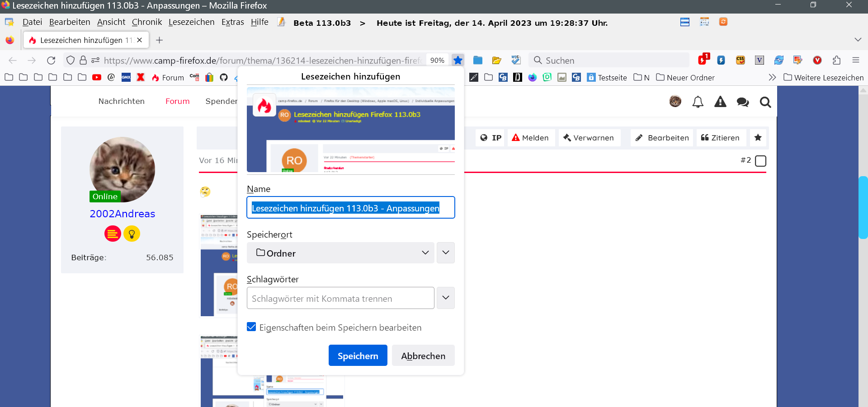Image resolution: width=868 pixels, height=407 pixels.
Task: Open the GMX bookmark icon
Action: 126,77
